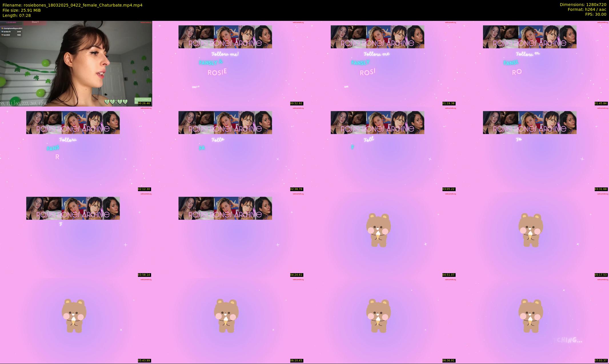
Task: Open the thumbnail frame stamped 02:38.76
Action: [x=228, y=149]
